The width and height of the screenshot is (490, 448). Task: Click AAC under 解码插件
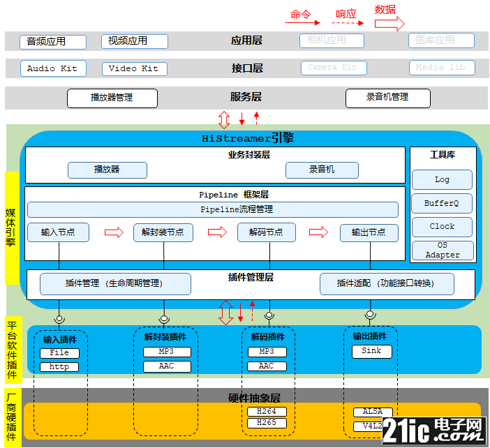tap(267, 366)
